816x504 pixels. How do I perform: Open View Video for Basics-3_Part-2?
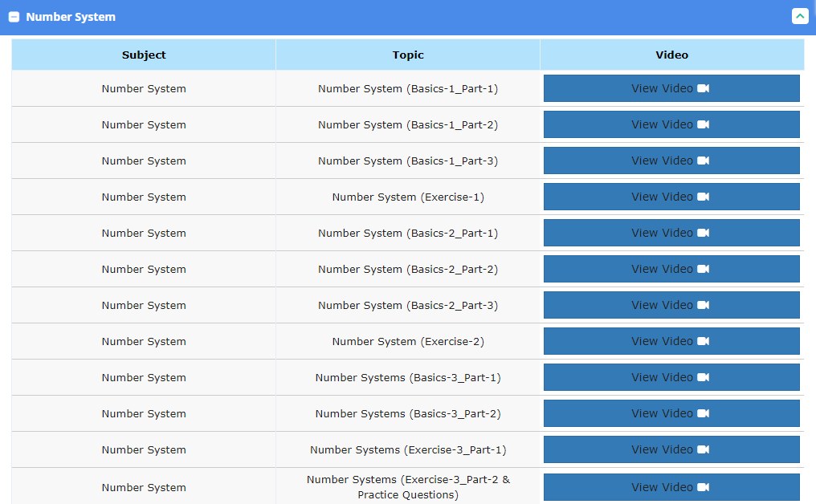(671, 413)
